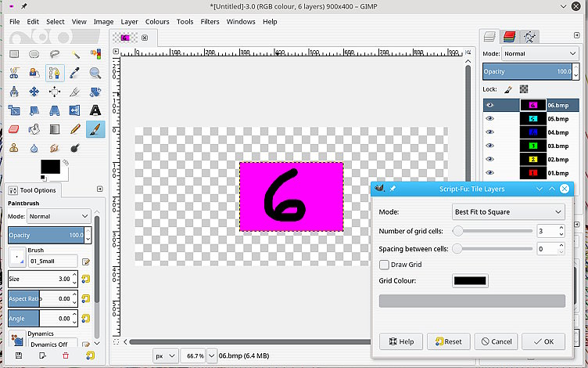Select the Rotate tool
Screen dimensions: 588x368
(95, 92)
